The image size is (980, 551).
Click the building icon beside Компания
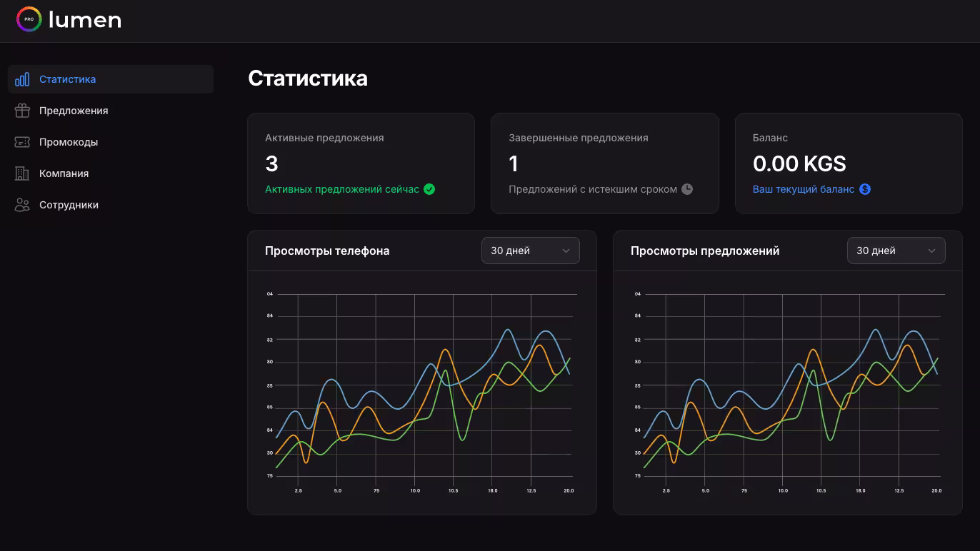[x=22, y=173]
